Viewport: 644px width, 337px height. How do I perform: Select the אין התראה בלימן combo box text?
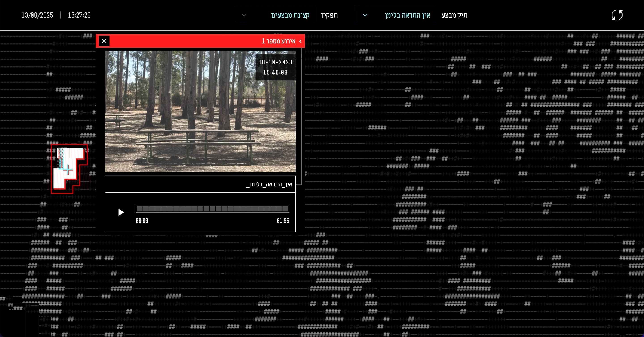click(407, 15)
